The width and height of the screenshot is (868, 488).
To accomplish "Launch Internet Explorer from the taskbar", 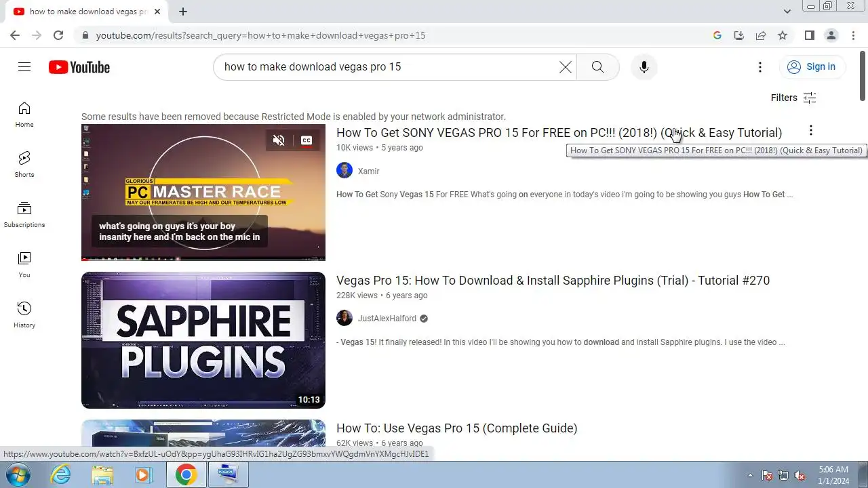I will tap(61, 475).
